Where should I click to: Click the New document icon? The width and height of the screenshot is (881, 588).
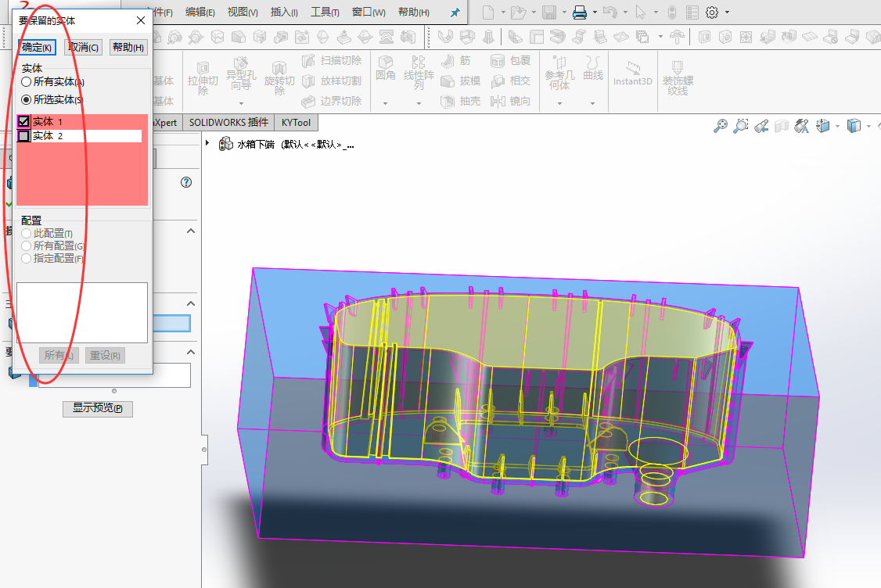[488, 12]
